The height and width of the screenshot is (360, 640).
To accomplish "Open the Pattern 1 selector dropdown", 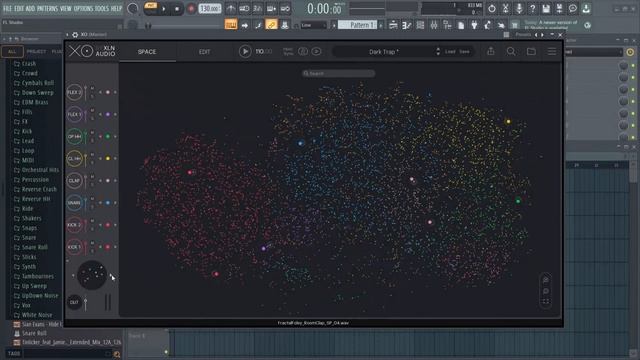I will pos(358,25).
